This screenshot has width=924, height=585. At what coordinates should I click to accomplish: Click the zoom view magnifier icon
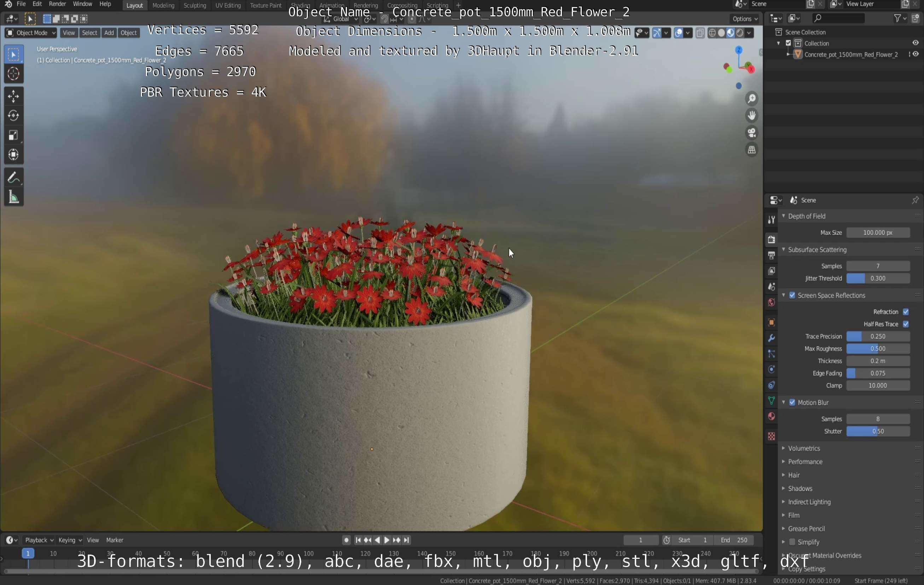(751, 99)
